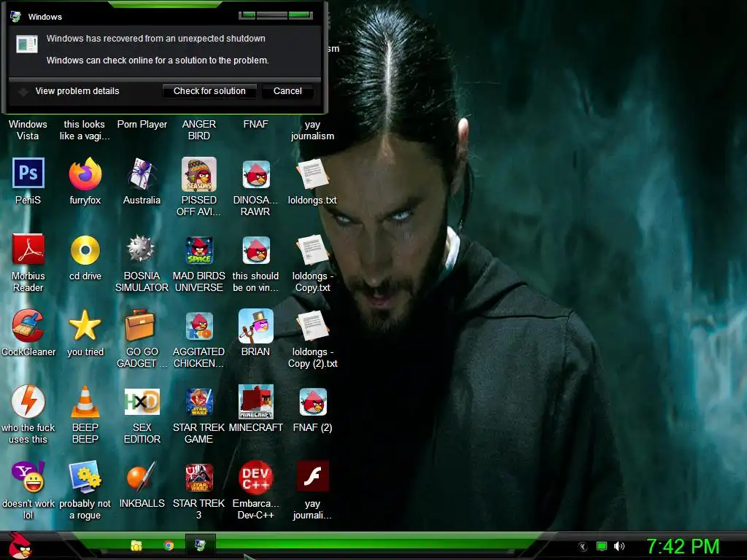The width and height of the screenshot is (747, 560).
Task: Expand View problem details arrow
Action: click(23, 91)
